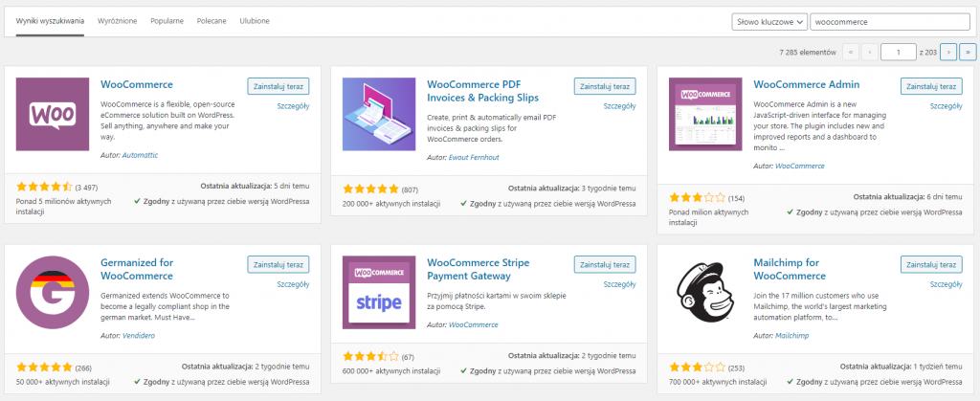Install the WooCommerce Admin plugin
Viewport: 980px width, 401px height.
[931, 86]
